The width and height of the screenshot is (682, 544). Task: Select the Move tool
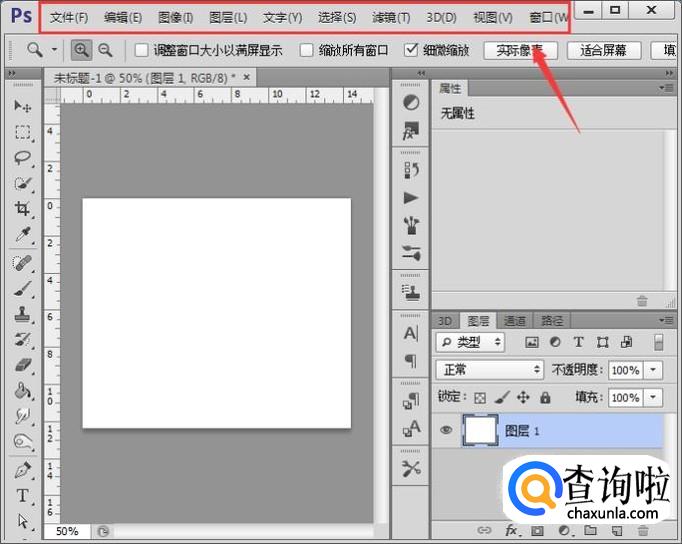[x=22, y=106]
